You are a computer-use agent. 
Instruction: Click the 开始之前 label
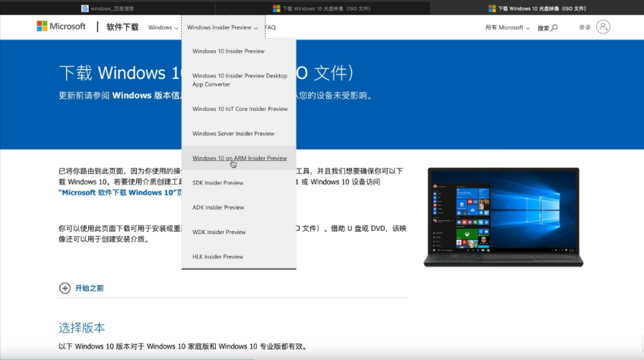pyautogui.click(x=89, y=288)
